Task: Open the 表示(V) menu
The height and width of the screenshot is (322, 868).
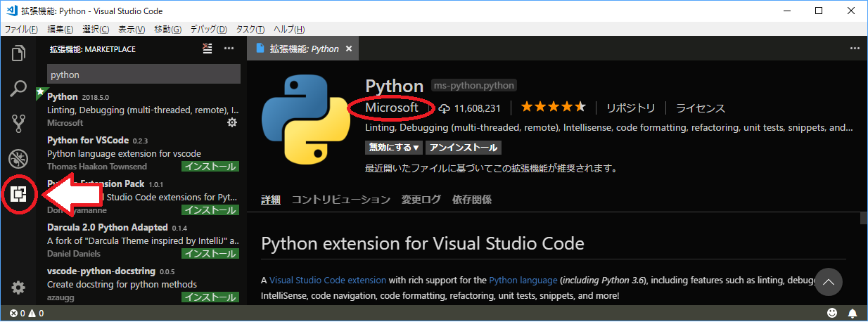Action: (x=132, y=29)
